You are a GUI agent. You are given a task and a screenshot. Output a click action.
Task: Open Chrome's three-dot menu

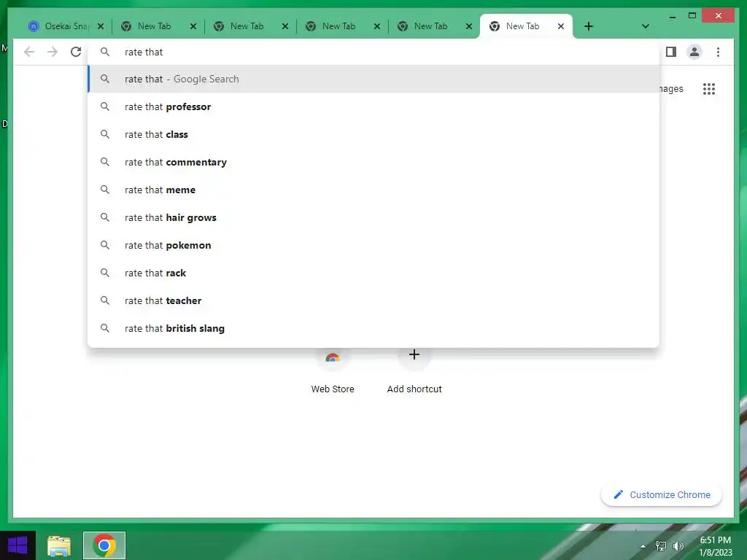pos(718,52)
